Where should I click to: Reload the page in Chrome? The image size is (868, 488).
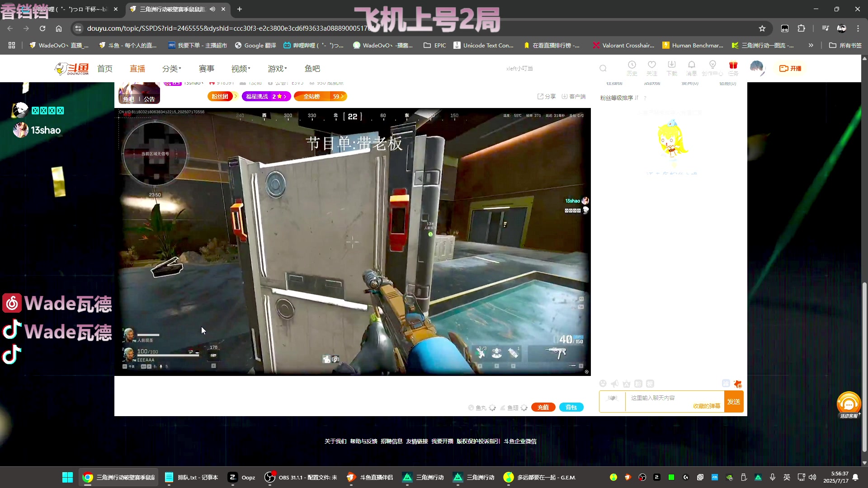pos(42,28)
